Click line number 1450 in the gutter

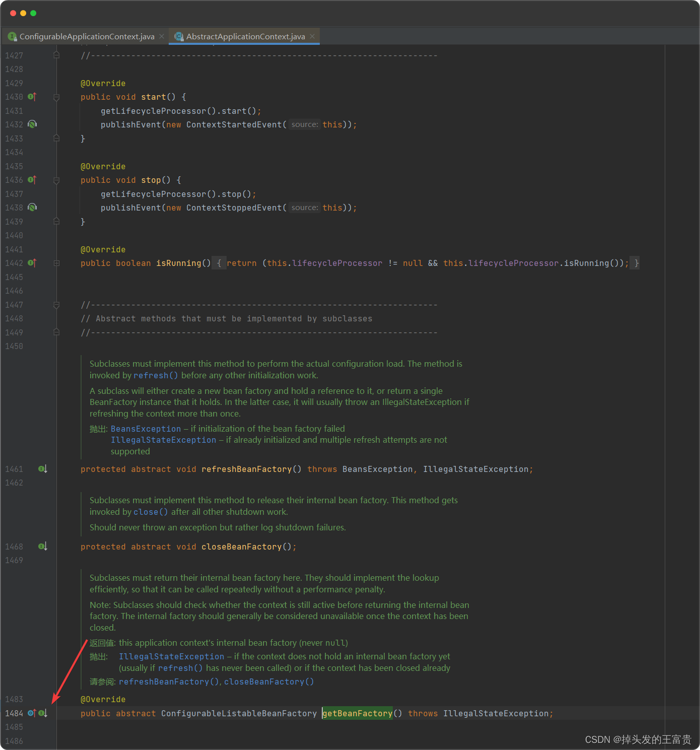click(14, 346)
